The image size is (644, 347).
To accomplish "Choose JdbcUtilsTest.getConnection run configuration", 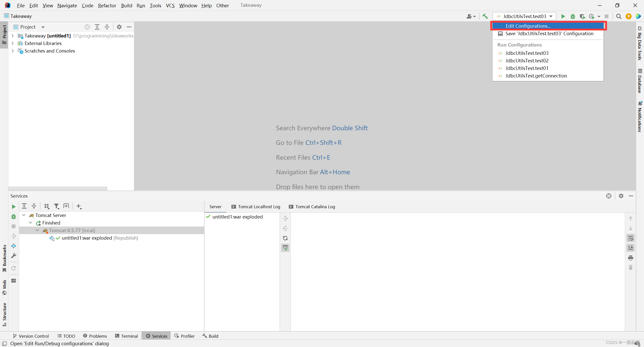I will [x=536, y=76].
